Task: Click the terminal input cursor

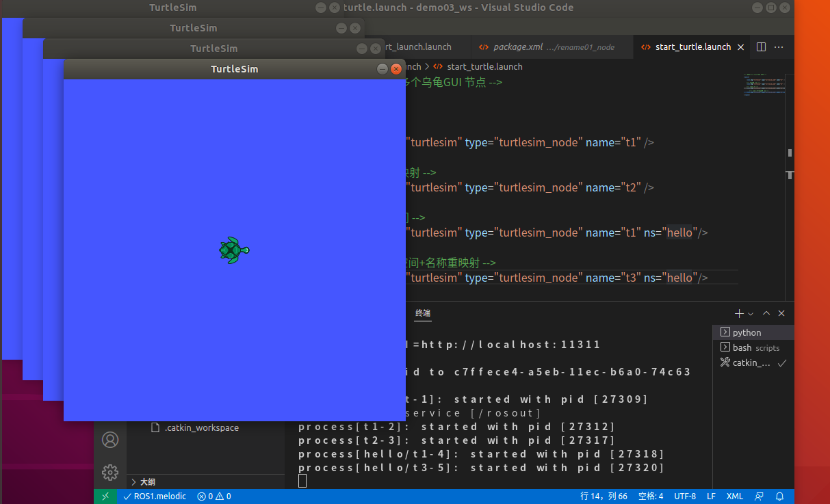Action: 302,481
